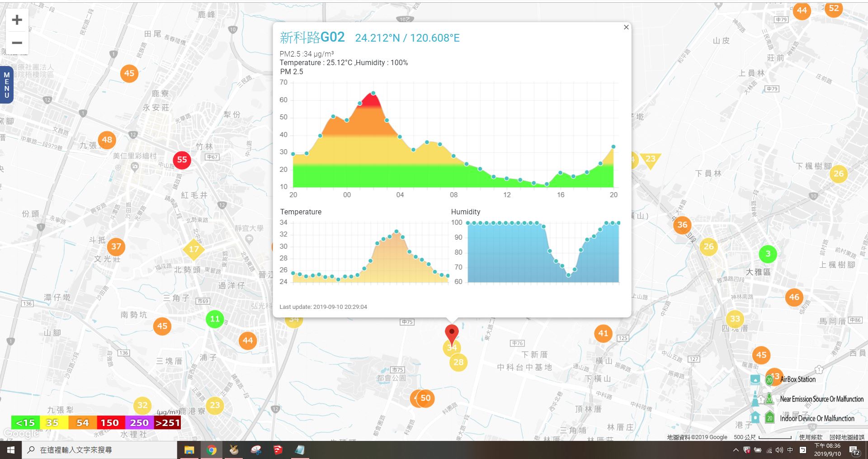Click the Temperature chart peak data point
The image size is (868, 459).
pos(396,232)
